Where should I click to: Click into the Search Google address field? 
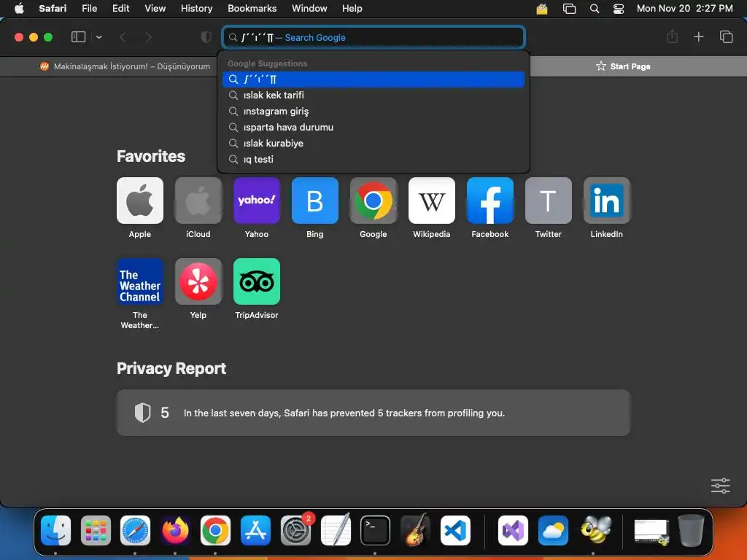tap(373, 37)
